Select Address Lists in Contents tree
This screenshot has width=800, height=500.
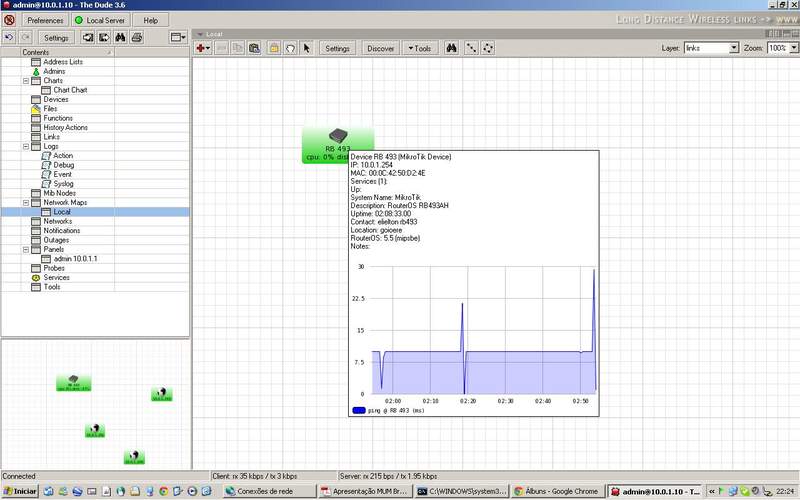click(x=63, y=62)
